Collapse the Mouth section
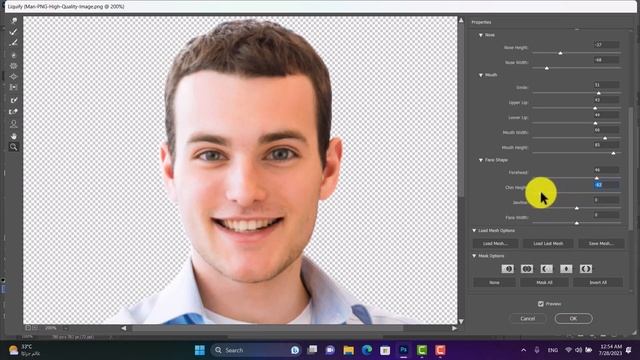 tap(481, 75)
